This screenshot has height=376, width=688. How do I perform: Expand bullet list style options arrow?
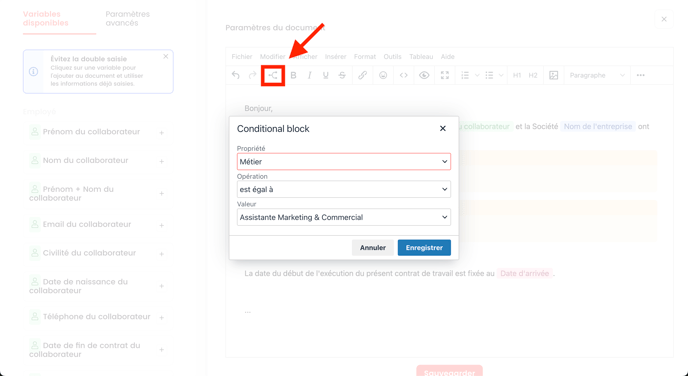[x=501, y=75]
